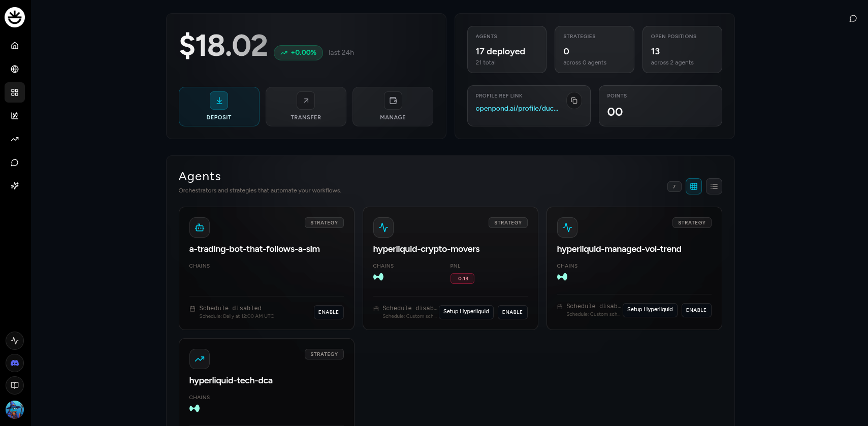Open the user profile avatar
868x426 pixels.
click(x=15, y=409)
